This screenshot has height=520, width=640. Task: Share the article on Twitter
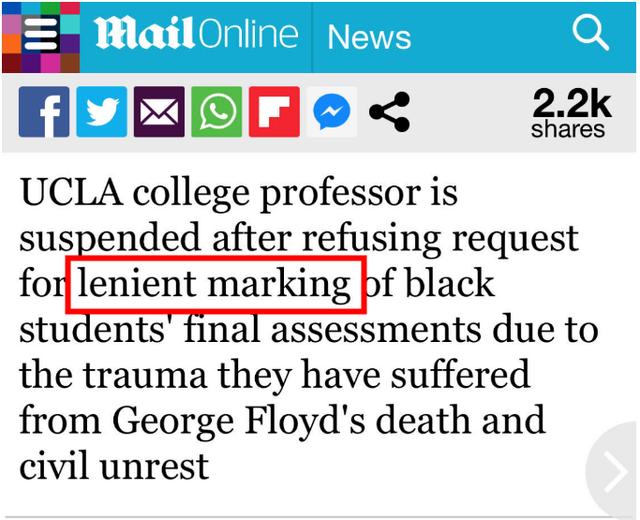click(102, 112)
